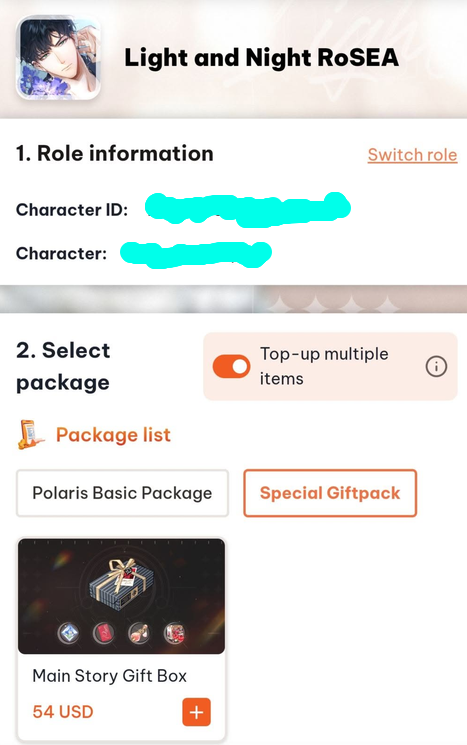
Task: Add Main Story Gift Box with plus button
Action: coord(197,712)
